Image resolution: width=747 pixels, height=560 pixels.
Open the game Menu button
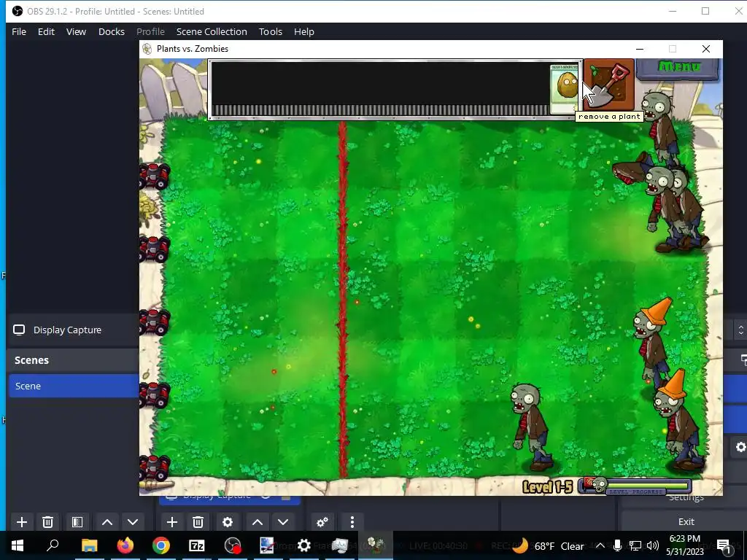678,68
